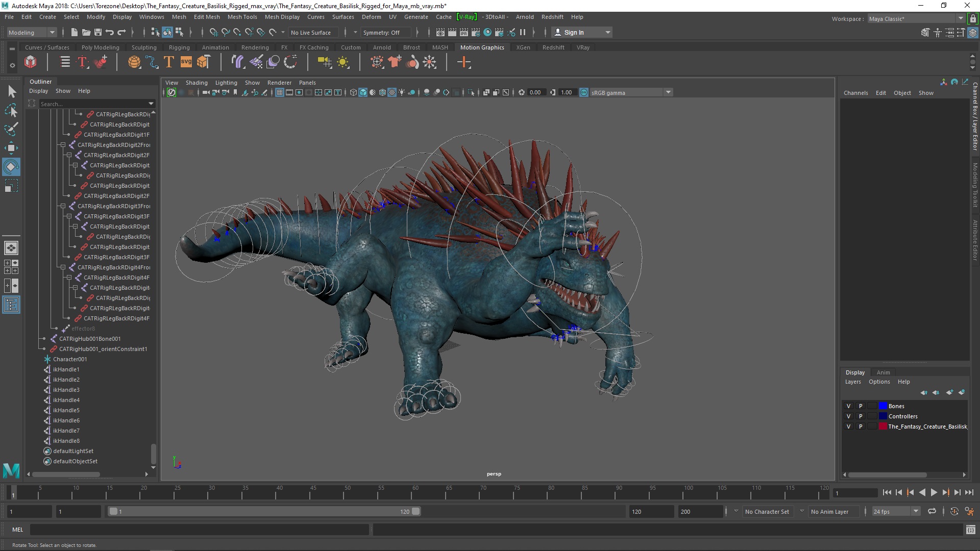Open the No Character Set selector
Viewport: 980px width, 551px height.
(x=768, y=511)
